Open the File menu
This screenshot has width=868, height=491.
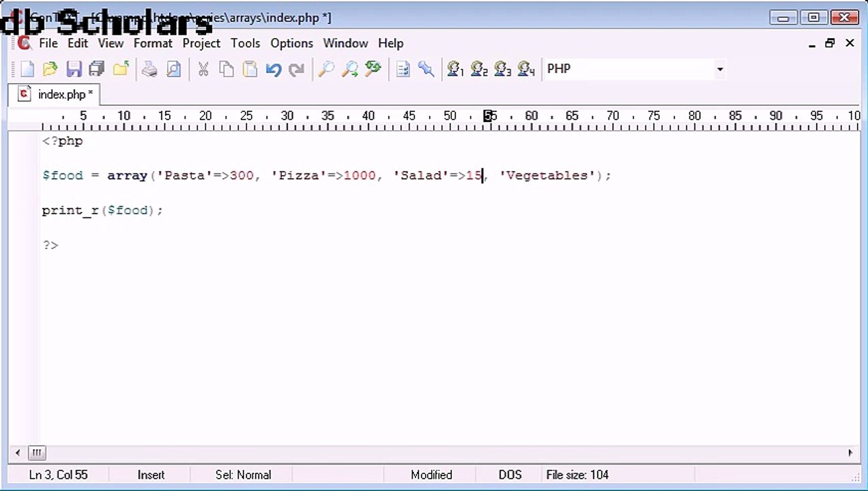(x=48, y=43)
